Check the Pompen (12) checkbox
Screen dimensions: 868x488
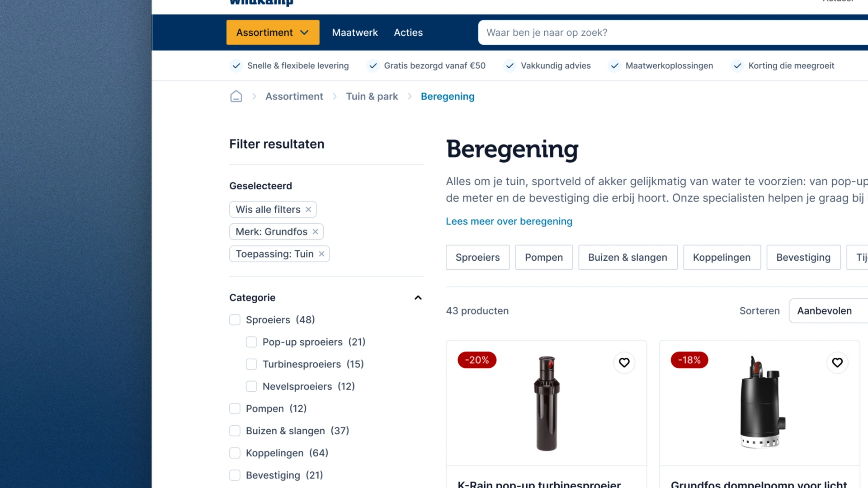235,408
